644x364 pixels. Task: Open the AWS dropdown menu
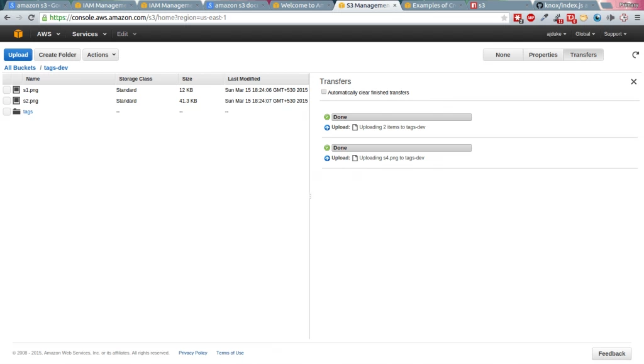coord(48,34)
